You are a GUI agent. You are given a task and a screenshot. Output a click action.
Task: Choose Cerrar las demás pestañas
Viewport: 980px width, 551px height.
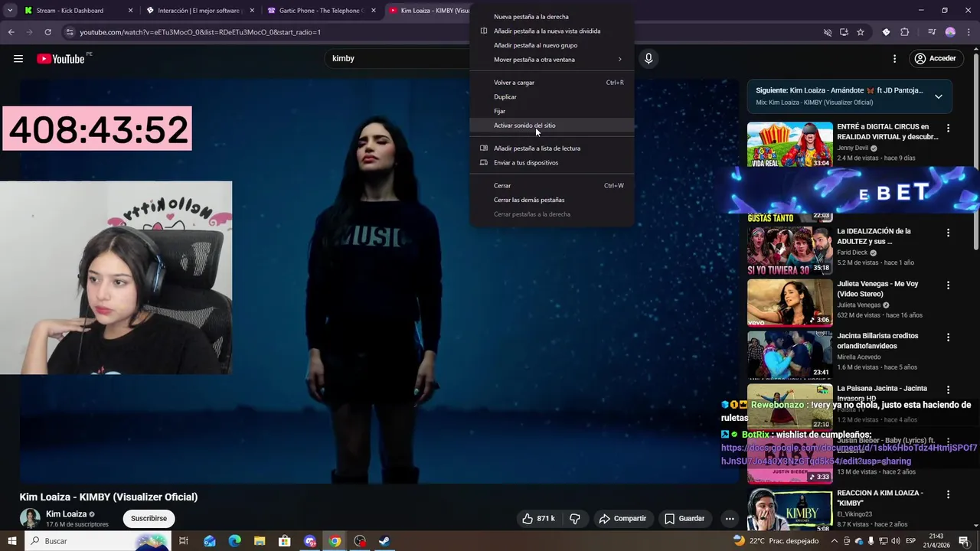pos(552,200)
